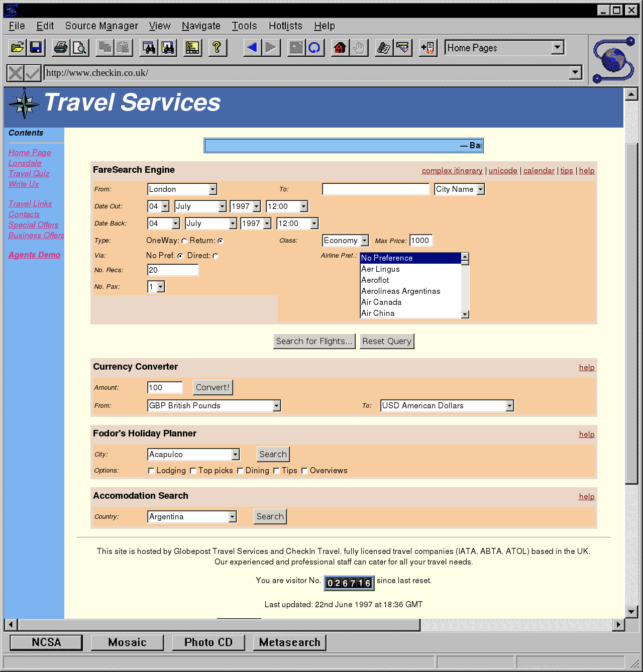Click the yellow question mark help icon
Image resolution: width=643 pixels, height=672 pixels.
pos(217,48)
